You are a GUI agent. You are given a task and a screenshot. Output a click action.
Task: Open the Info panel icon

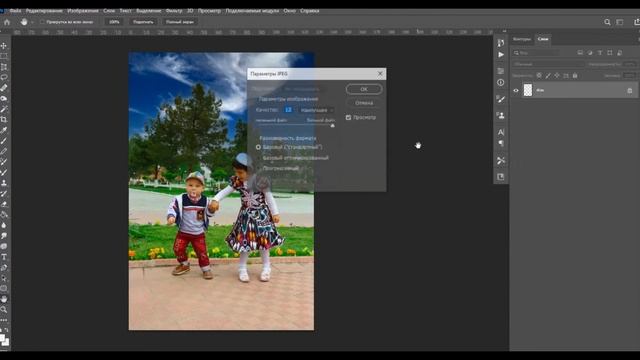point(501,82)
